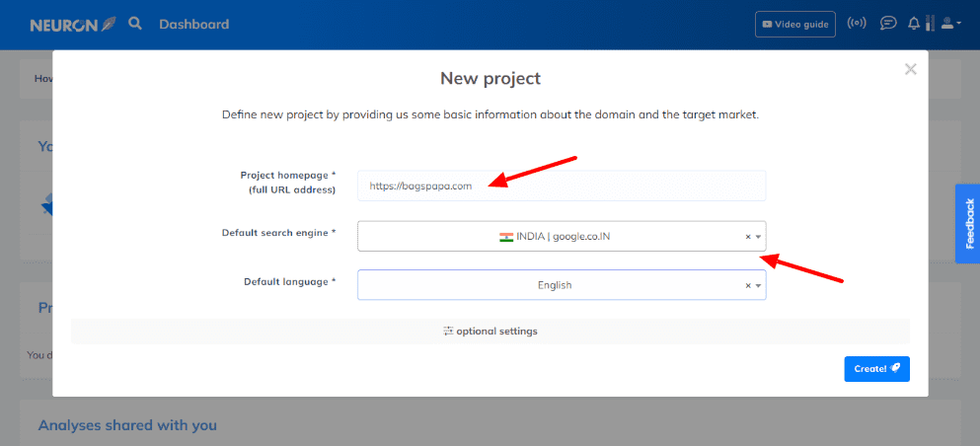980x446 pixels.
Task: Open the chat messages icon
Action: pyautogui.click(x=887, y=24)
